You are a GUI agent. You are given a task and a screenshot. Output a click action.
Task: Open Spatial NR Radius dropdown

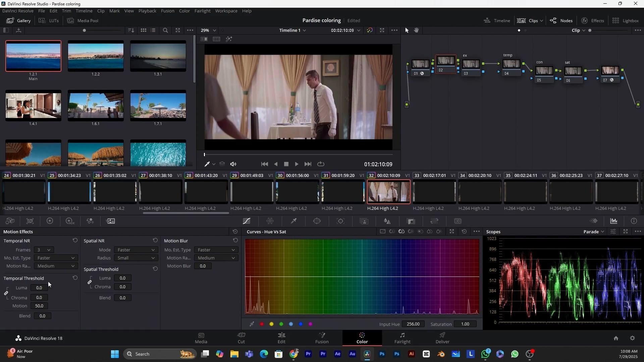click(136, 258)
